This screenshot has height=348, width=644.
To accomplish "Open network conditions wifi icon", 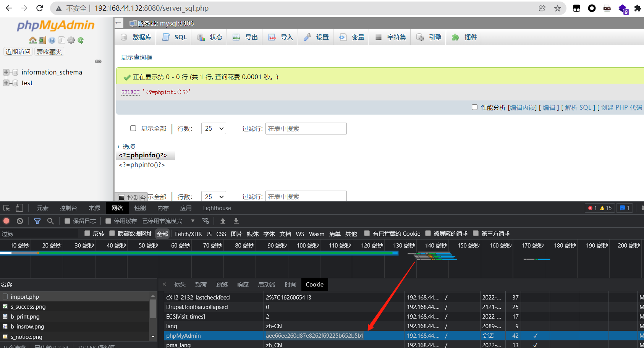I will tap(205, 221).
